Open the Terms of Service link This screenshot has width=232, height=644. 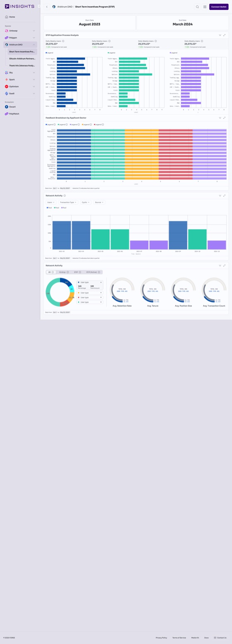[x=179, y=638]
